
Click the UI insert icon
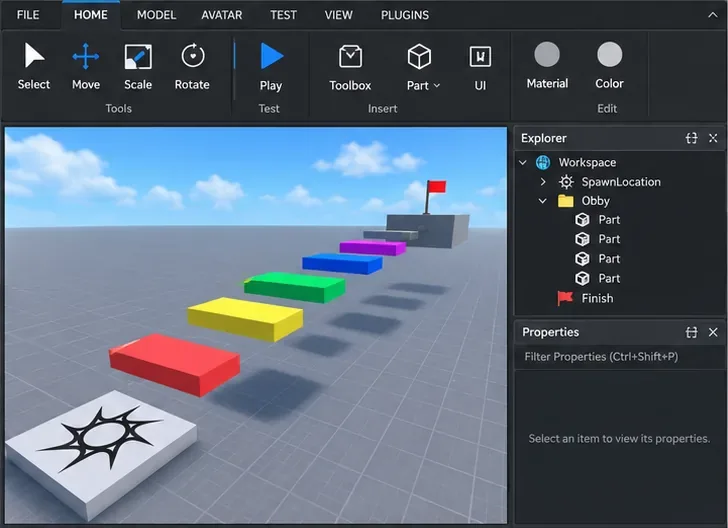pos(480,57)
